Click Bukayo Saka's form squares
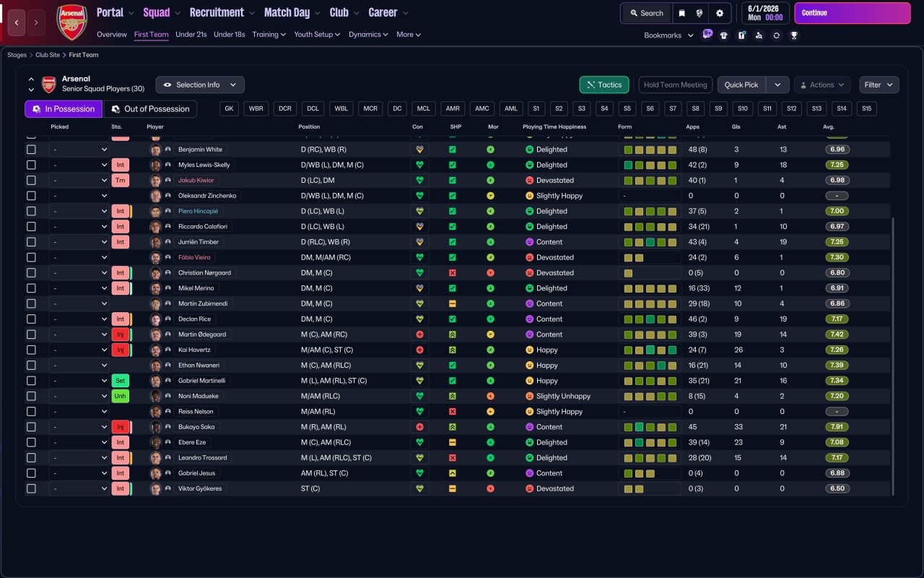Viewport: 924px width, 578px height. click(650, 427)
